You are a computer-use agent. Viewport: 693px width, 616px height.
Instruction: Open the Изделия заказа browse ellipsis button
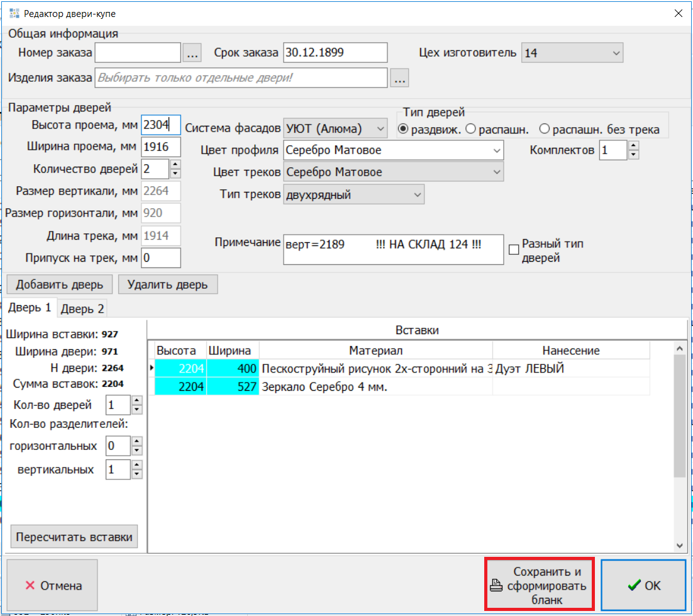click(x=400, y=78)
